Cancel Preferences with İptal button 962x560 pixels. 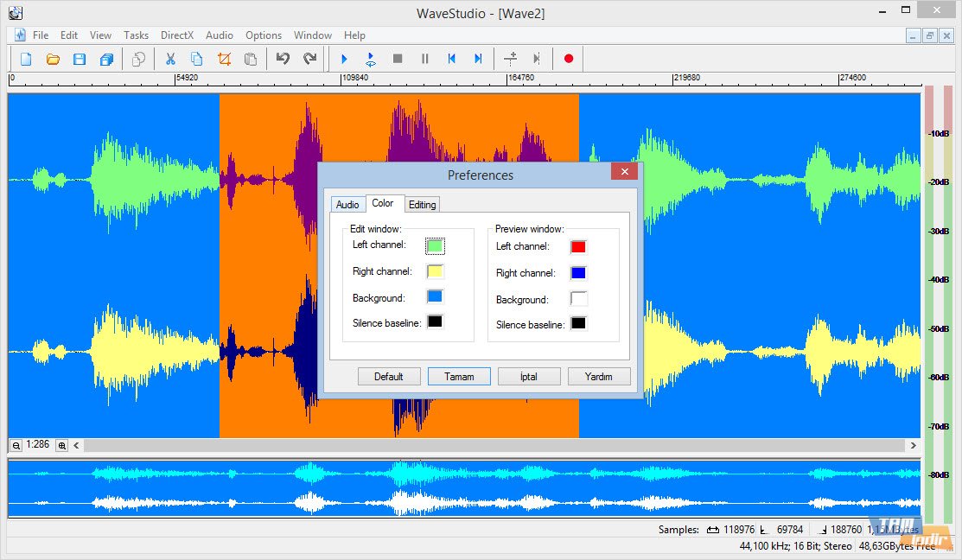tap(529, 377)
